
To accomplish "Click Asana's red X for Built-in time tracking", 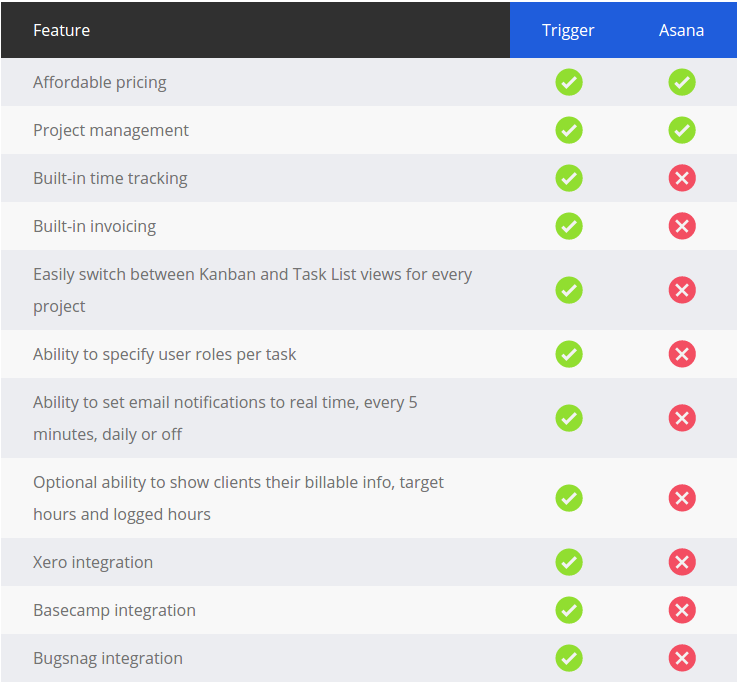I will (682, 178).
